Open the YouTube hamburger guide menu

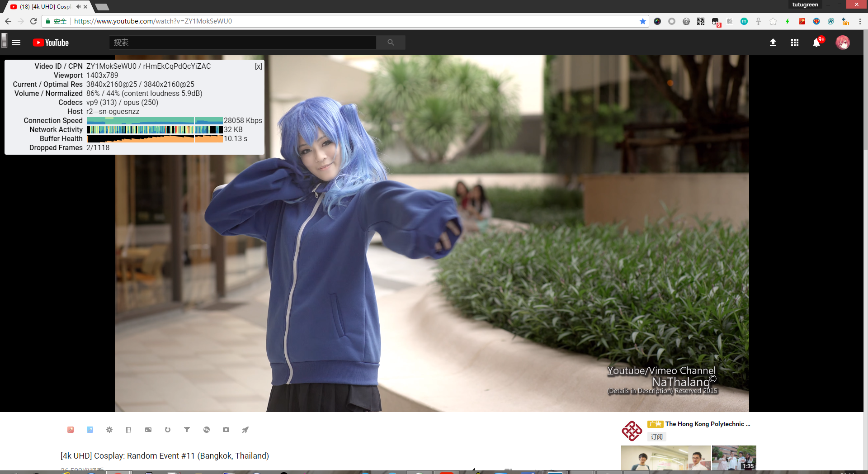pos(16,43)
